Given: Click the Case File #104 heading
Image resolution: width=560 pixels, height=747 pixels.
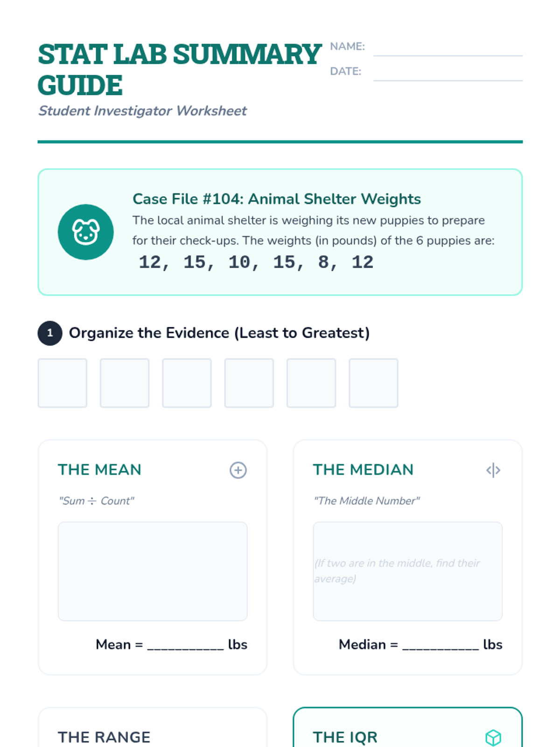Looking at the screenshot, I should point(277,199).
